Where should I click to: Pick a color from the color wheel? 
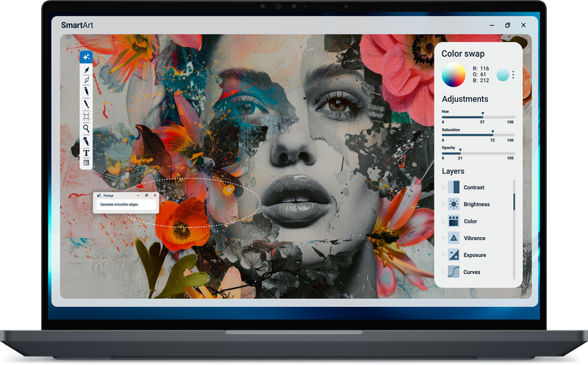[x=453, y=75]
